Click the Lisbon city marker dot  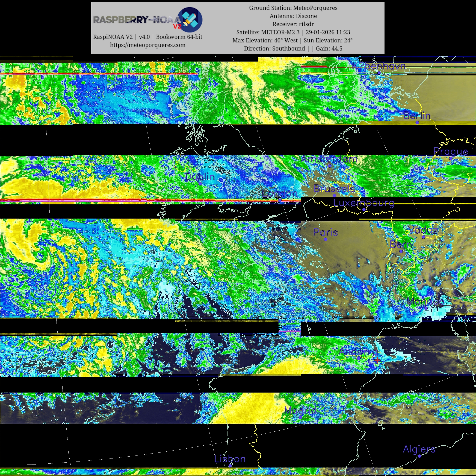[x=230, y=466]
